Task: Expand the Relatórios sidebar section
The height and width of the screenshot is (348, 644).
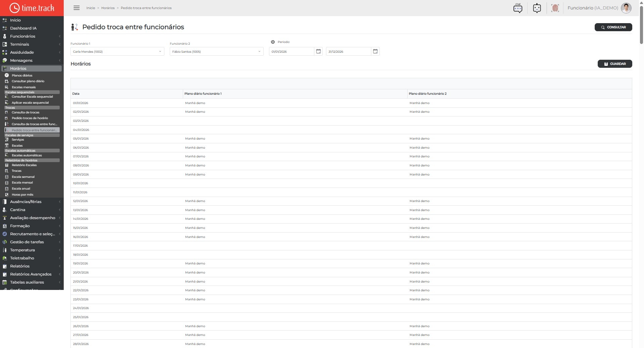Action: pyautogui.click(x=32, y=266)
